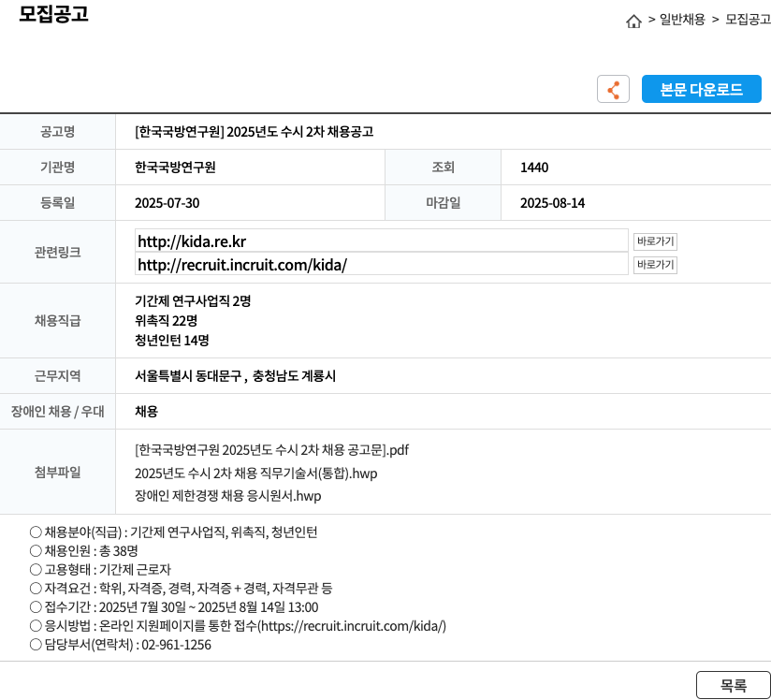The image size is (771, 700).
Task: Click 위촉직 22명 text
Action: (167, 321)
